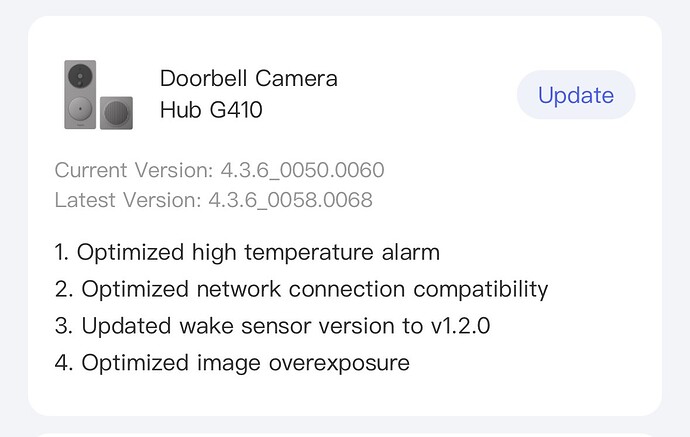Tap the square chime speaker icon
690x437 pixels.
tap(116, 113)
